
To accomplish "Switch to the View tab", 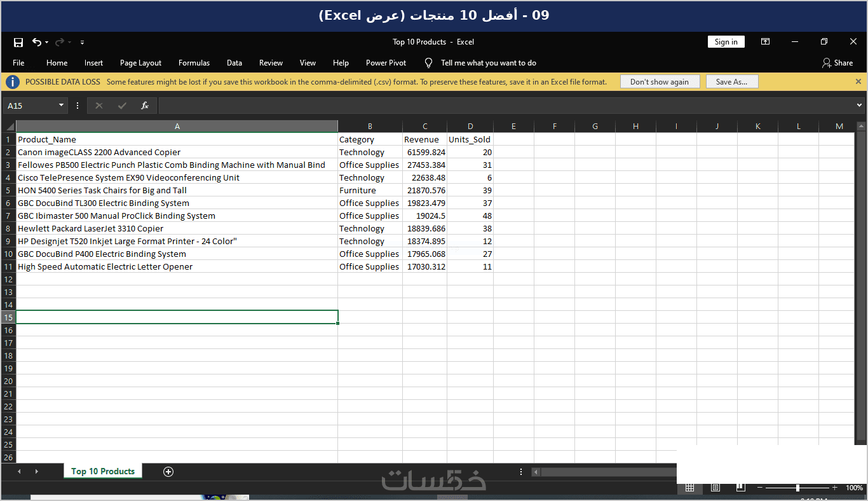I will (x=308, y=63).
